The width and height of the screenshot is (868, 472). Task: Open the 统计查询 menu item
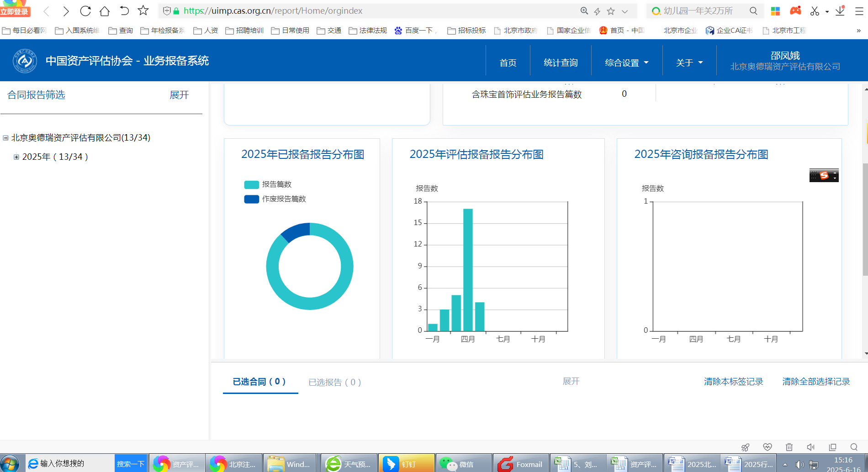[x=561, y=63]
